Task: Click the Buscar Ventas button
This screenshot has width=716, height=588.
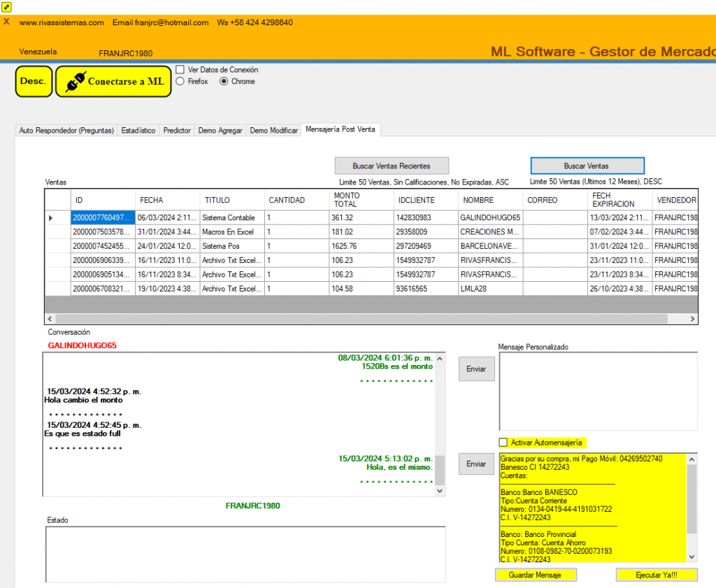Action: point(587,166)
